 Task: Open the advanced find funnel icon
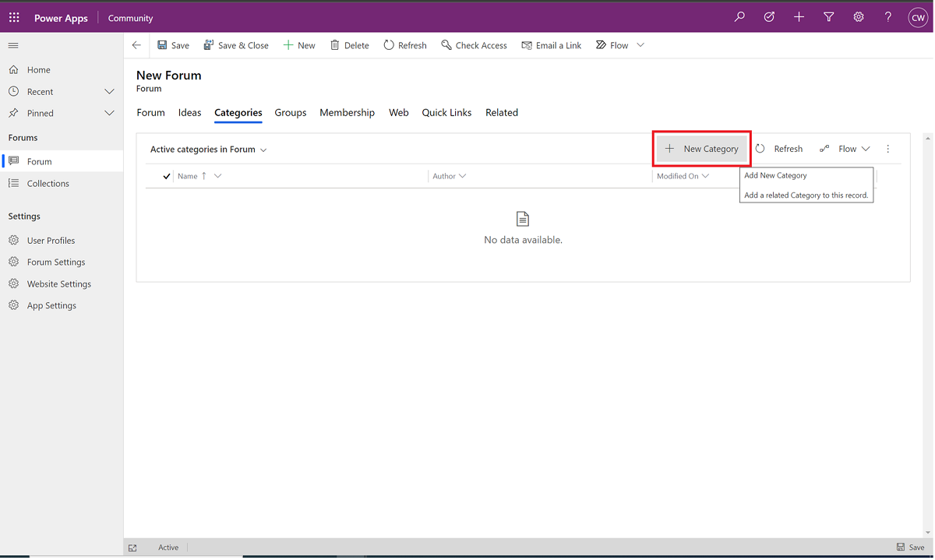point(828,17)
